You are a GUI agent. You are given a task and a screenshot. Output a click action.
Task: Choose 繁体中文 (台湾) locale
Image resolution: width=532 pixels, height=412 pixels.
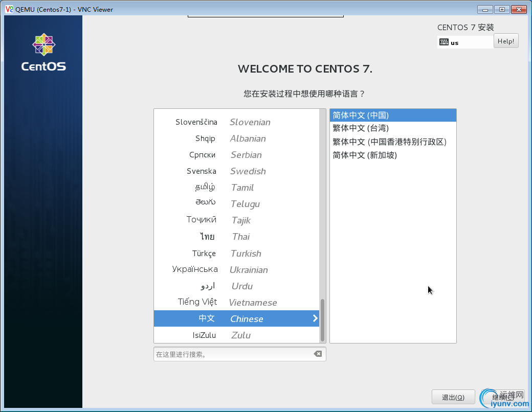(x=393, y=128)
